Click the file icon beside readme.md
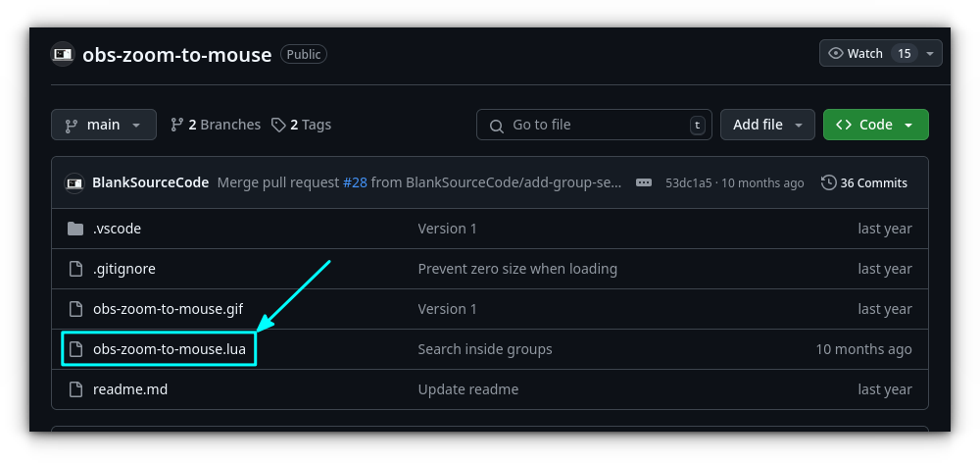 (75, 389)
